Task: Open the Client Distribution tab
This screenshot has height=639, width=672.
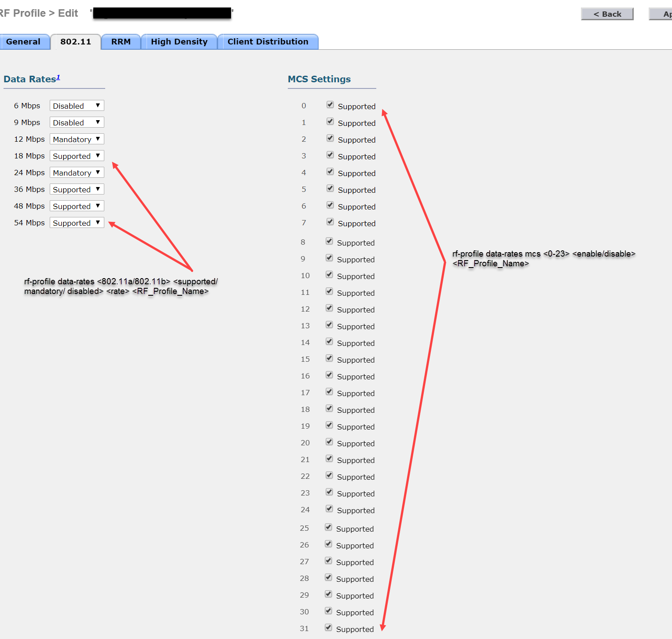Action: (268, 42)
